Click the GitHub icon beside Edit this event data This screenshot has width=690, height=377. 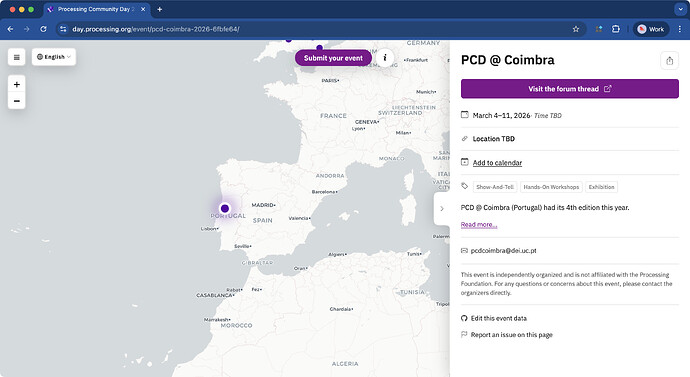(x=464, y=318)
